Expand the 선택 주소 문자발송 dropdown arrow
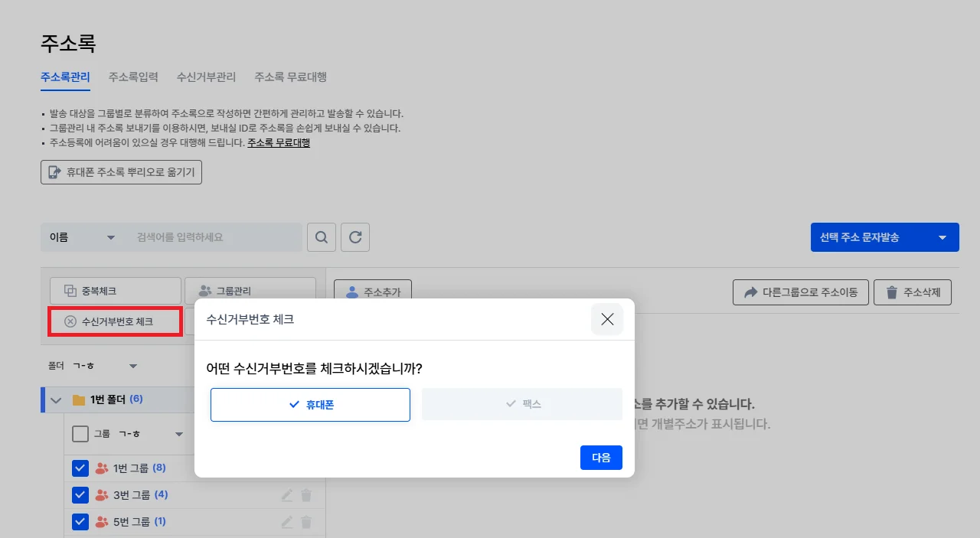This screenshot has width=980, height=538. pos(942,237)
